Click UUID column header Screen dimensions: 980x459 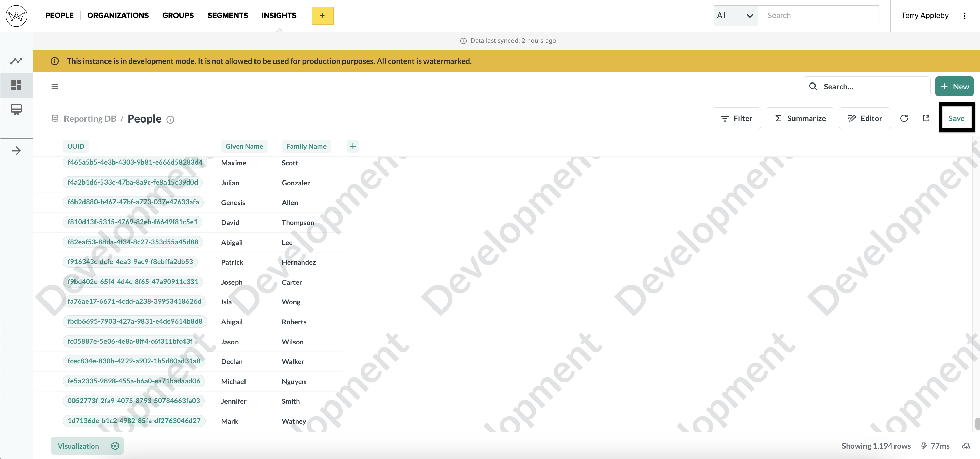pyautogui.click(x=76, y=146)
